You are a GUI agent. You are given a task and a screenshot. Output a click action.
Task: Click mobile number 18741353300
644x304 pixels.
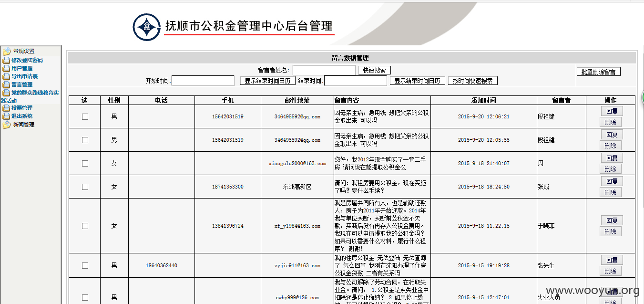coord(228,187)
